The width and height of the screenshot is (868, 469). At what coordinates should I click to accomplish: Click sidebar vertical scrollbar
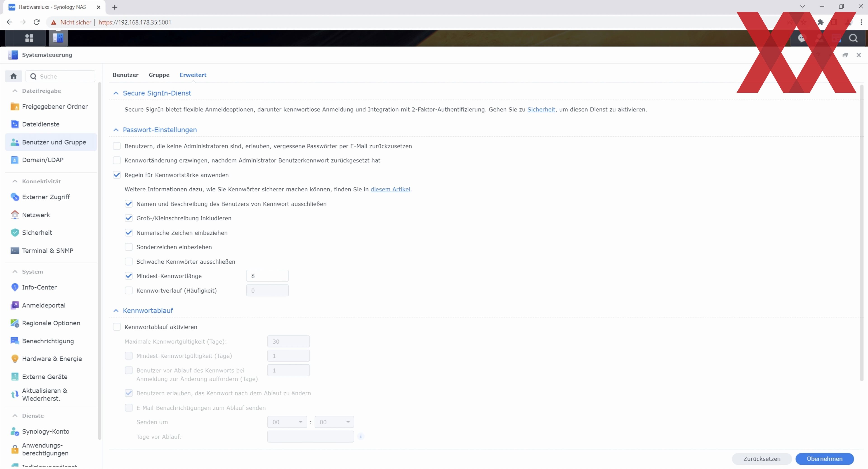[x=99, y=261]
